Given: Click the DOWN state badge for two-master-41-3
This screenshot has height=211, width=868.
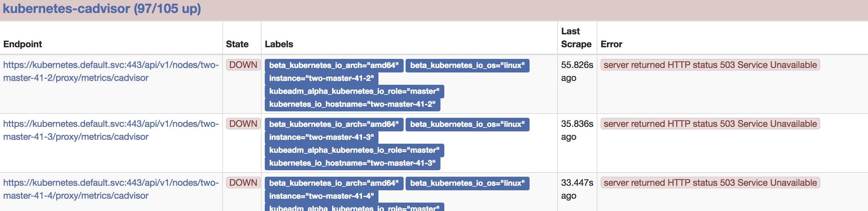Looking at the screenshot, I should 243,124.
